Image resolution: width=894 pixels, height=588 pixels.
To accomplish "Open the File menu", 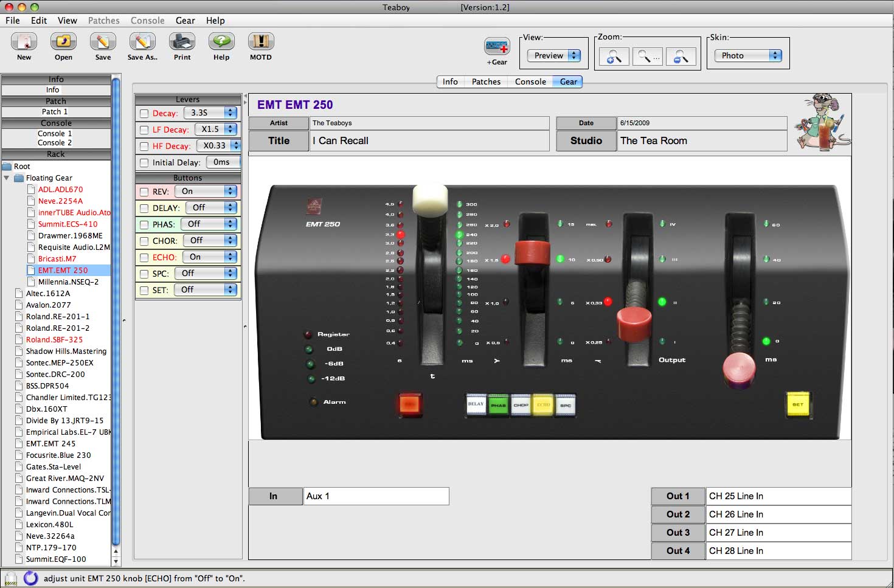I will point(13,20).
